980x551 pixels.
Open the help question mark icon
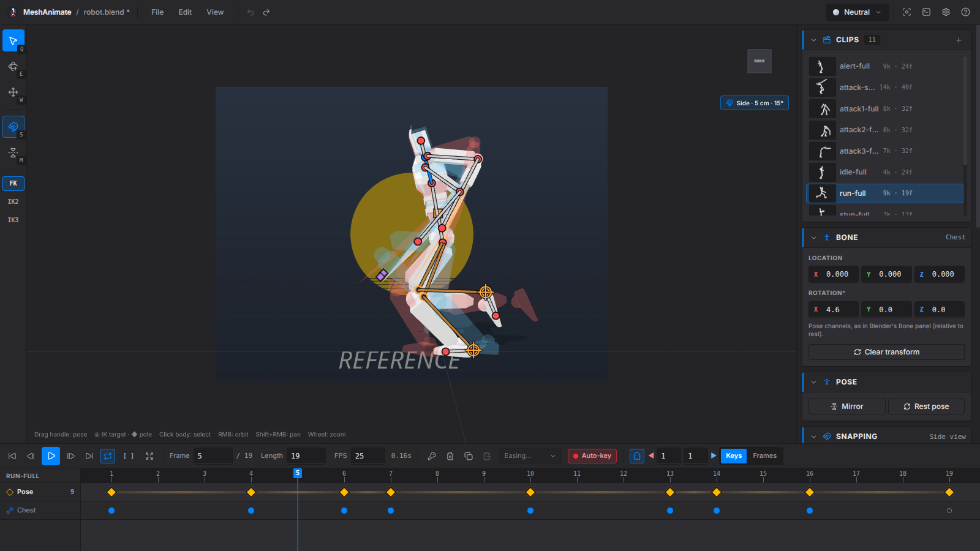click(x=966, y=12)
